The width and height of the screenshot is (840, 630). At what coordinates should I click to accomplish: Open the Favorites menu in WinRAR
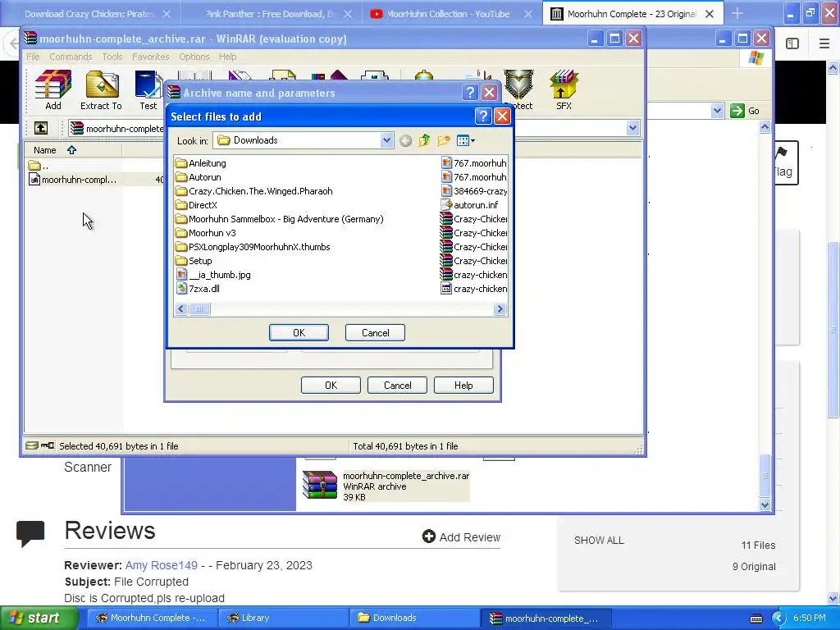point(151,57)
